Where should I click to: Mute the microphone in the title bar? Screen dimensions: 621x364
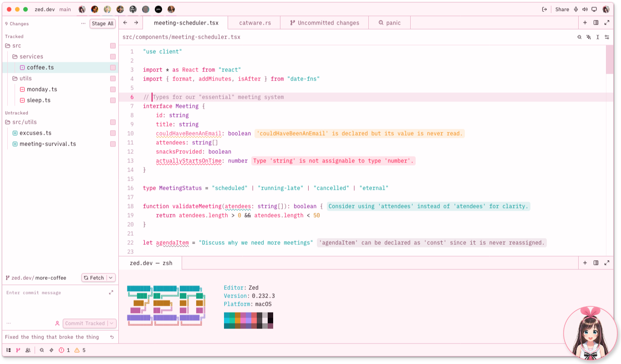576,9
